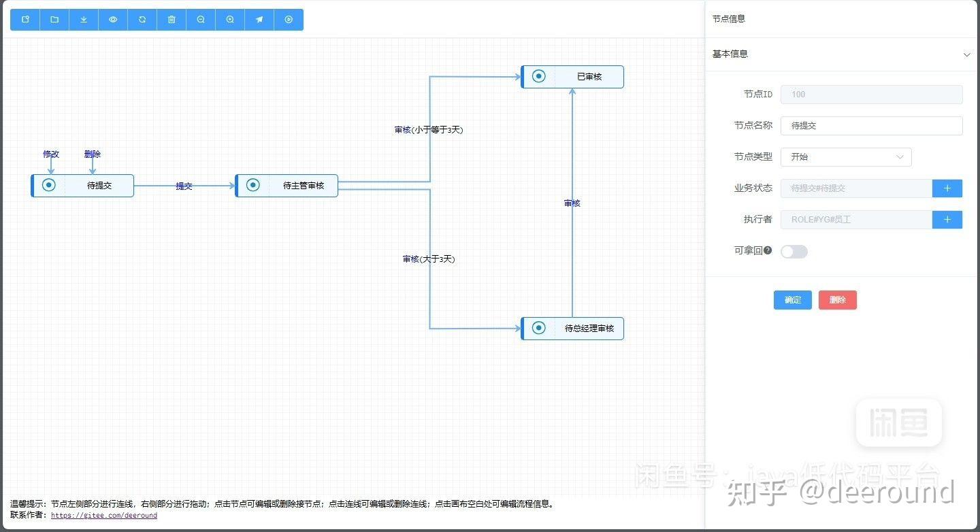
Task: Click the paper-plane publish icon
Action: click(259, 20)
